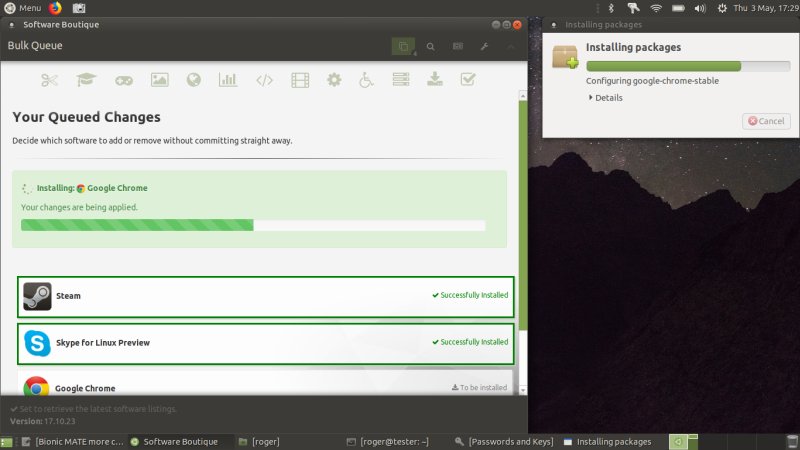800x450 pixels.
Task: Click Successfully Installed status for Steam
Action: (470, 295)
